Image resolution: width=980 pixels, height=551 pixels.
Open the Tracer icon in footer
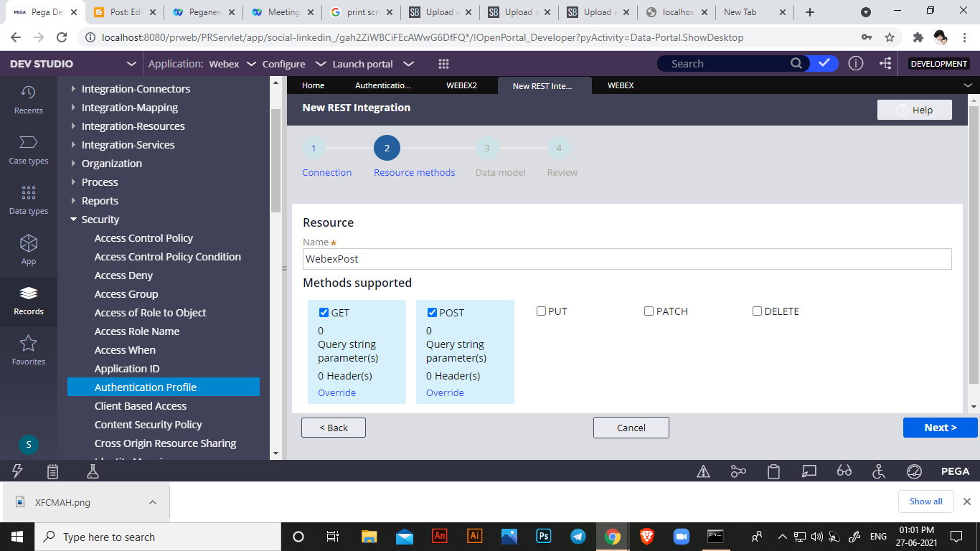[738, 471]
